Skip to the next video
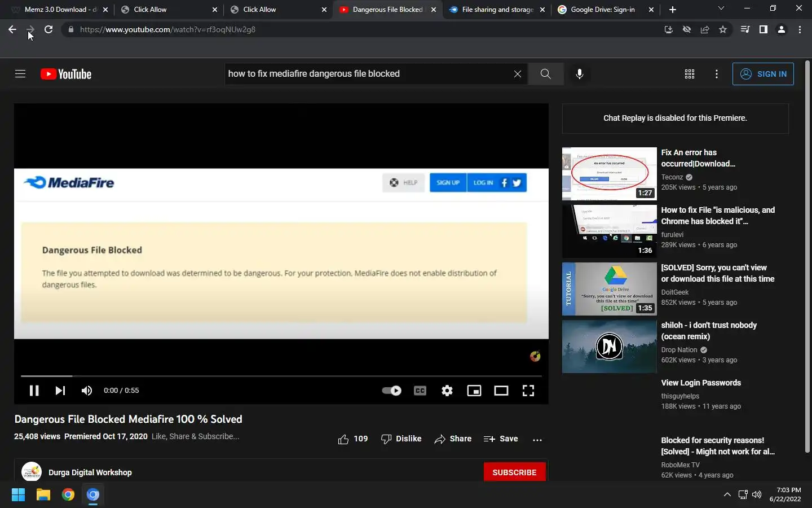The image size is (812, 508). pos(60,391)
